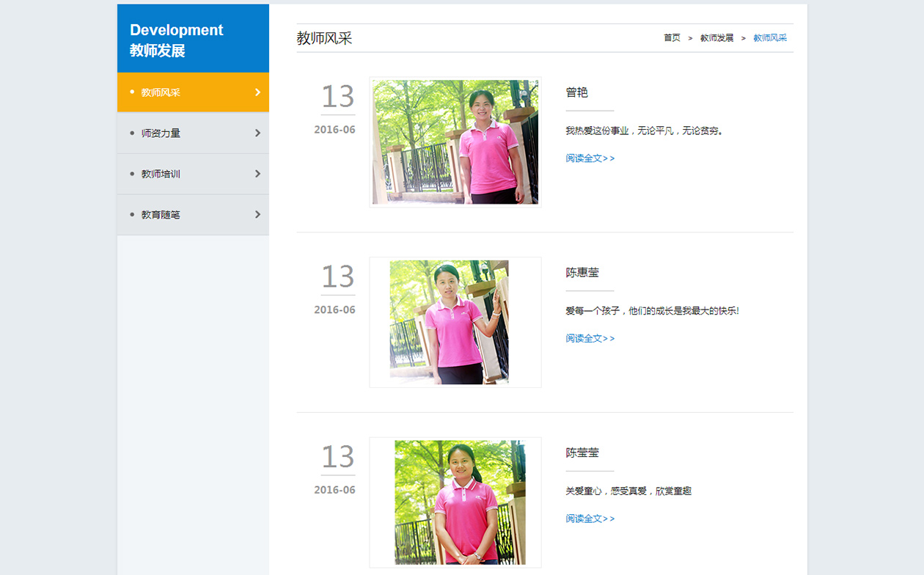Screen dimensions: 924x575
Task: Click the quote 爱每一个孩子，他们的成长是我最大的快乐!
Action: click(x=653, y=311)
